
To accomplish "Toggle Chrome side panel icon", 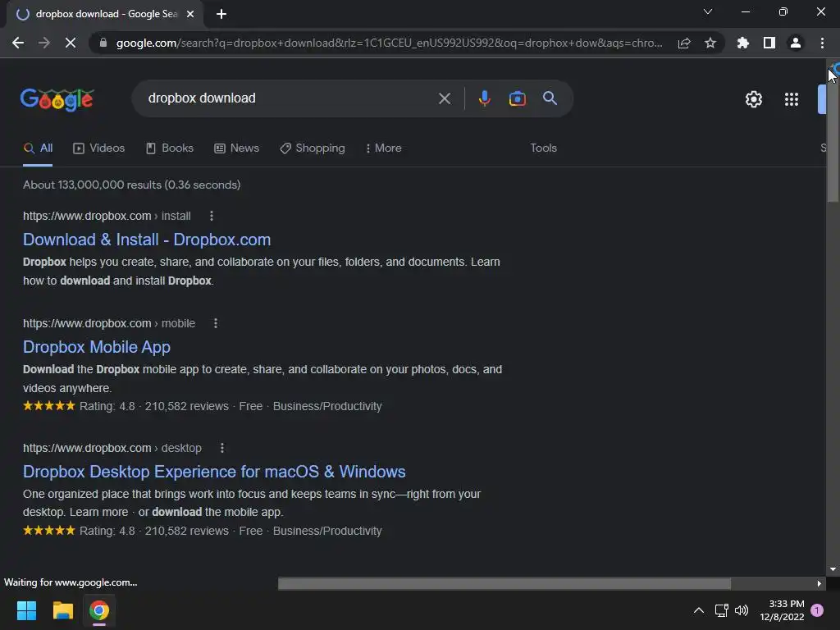I will pos(769,43).
